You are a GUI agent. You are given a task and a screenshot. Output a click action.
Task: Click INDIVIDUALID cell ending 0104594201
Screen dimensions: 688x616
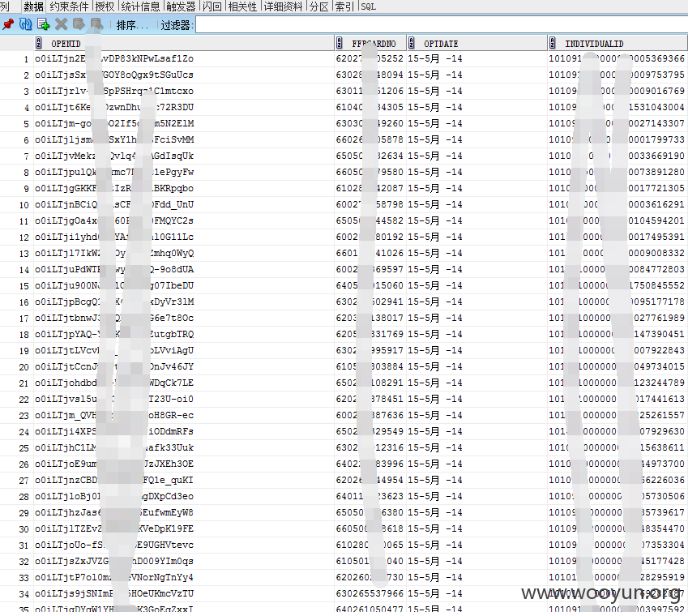coord(617,221)
